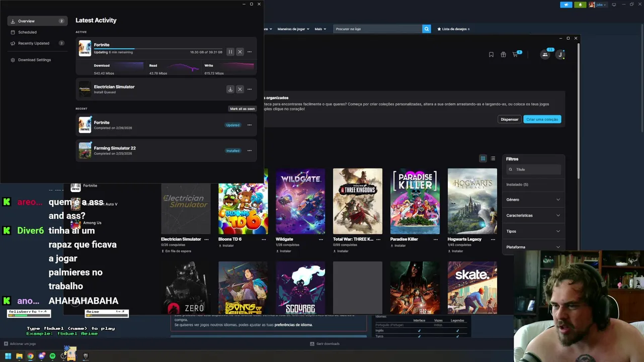Open Lista de desejos link
The width and height of the screenshot is (644, 362).
tap(453, 29)
